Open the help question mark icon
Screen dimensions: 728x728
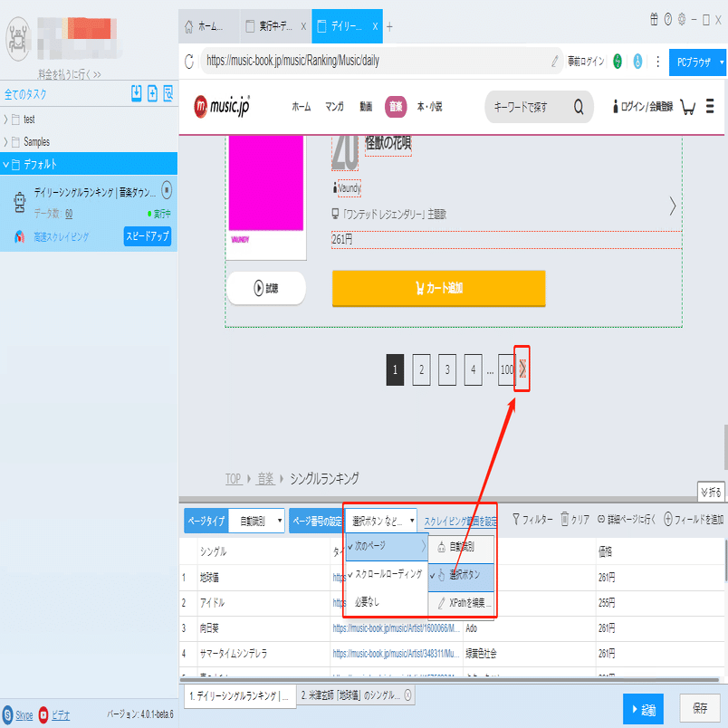tap(667, 20)
